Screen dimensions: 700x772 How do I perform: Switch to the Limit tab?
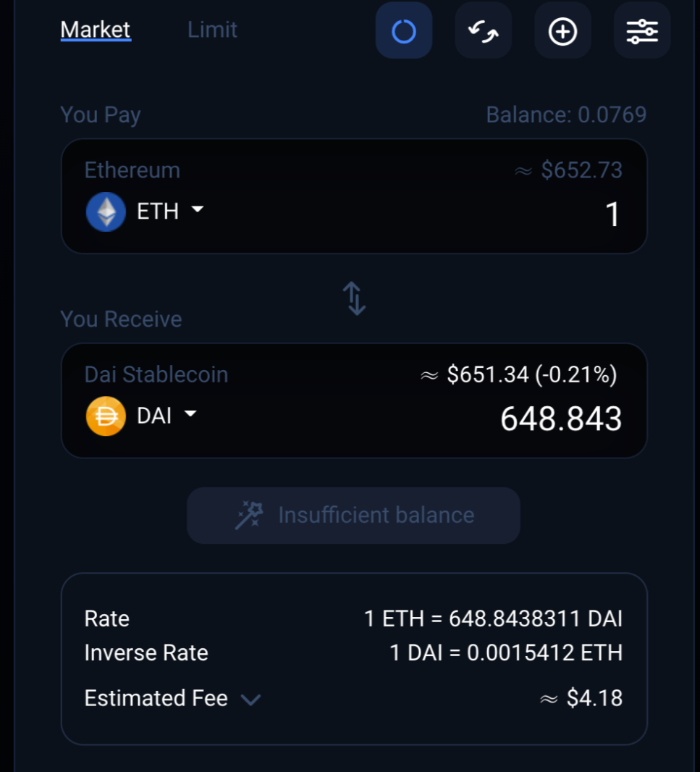tap(212, 30)
